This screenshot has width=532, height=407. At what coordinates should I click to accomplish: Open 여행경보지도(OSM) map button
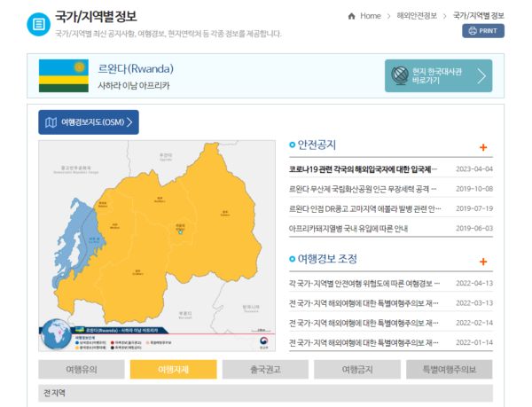tap(89, 122)
